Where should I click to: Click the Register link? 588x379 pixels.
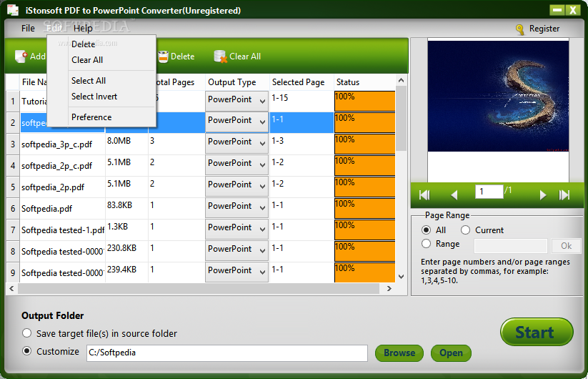pyautogui.click(x=544, y=29)
